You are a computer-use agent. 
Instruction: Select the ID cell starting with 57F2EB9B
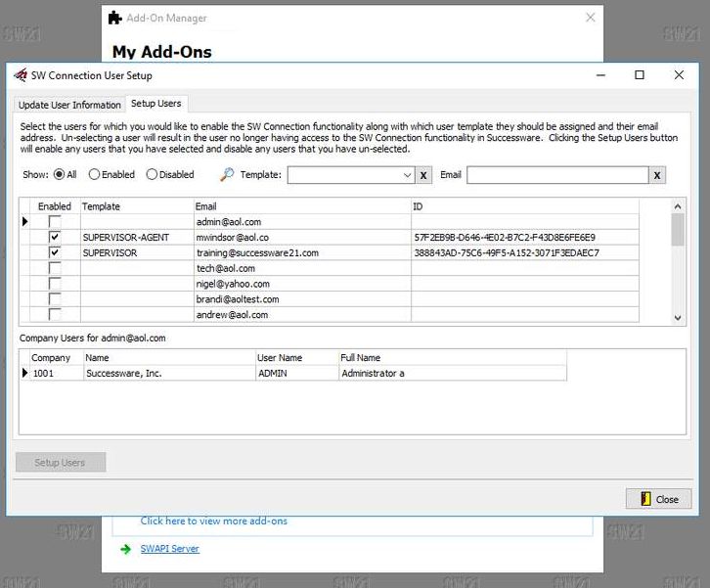click(x=525, y=238)
